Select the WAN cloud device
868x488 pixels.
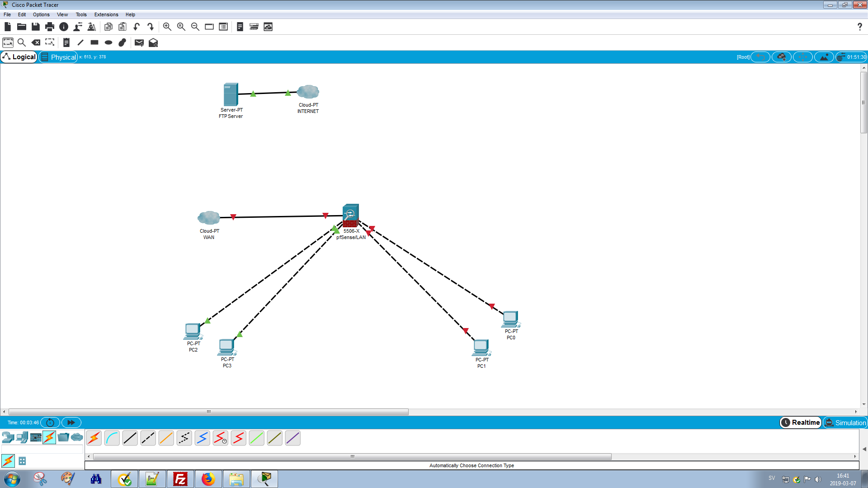(209, 218)
